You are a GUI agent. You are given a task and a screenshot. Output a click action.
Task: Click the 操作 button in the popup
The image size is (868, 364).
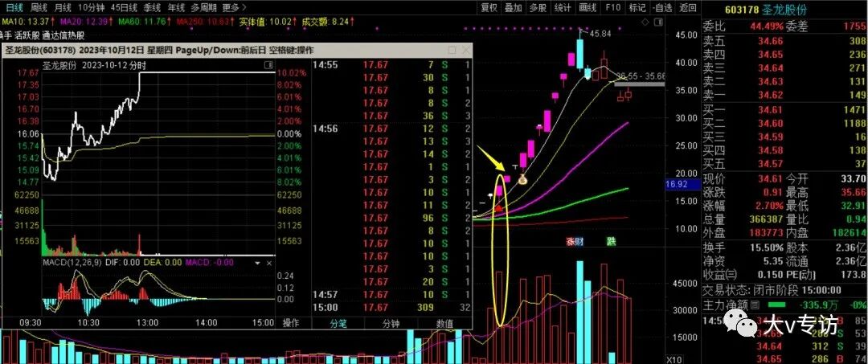pos(291,322)
